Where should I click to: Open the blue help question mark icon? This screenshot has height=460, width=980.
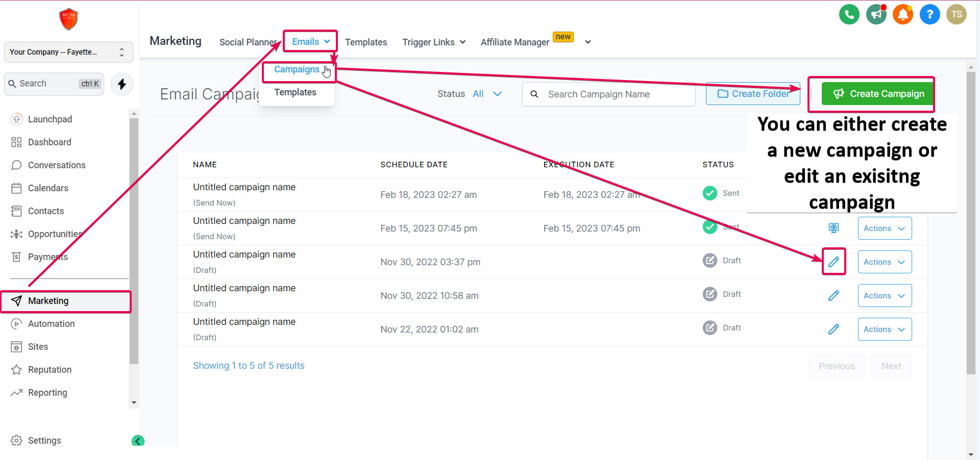(930, 14)
